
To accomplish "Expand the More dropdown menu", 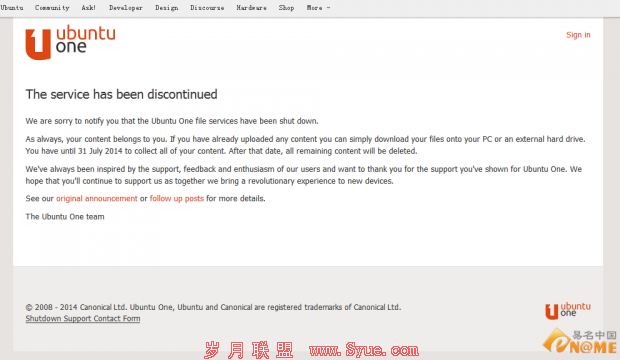I will click(x=318, y=8).
